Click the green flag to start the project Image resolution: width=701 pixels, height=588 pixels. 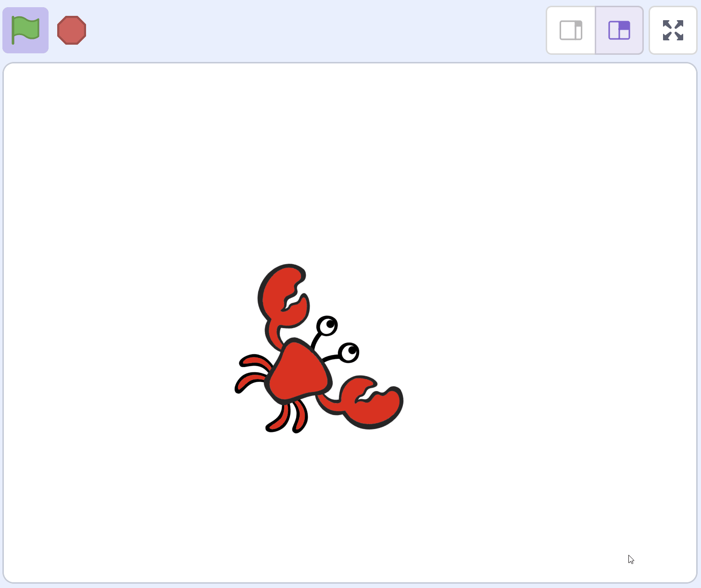click(25, 30)
